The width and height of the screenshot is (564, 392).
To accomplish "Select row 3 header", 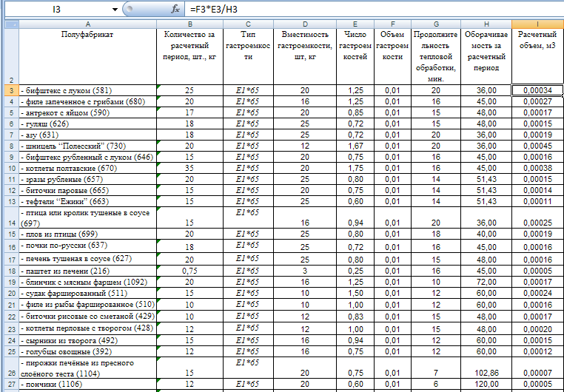I will click(12, 90).
